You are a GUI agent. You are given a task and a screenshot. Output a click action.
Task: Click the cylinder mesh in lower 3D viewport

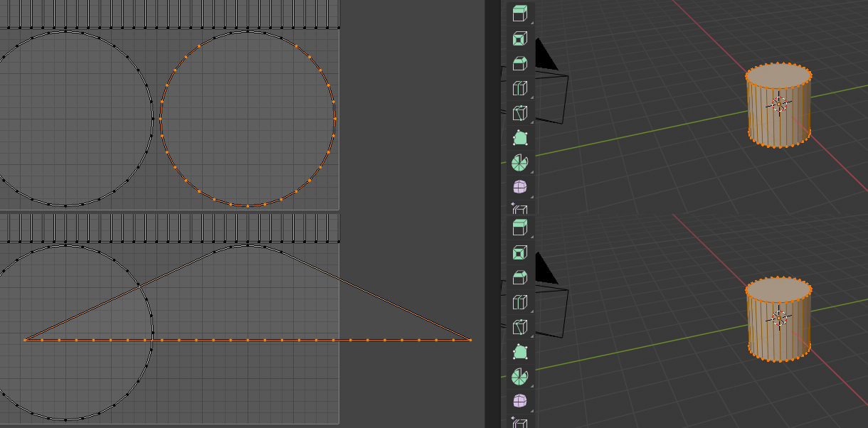tap(778, 319)
